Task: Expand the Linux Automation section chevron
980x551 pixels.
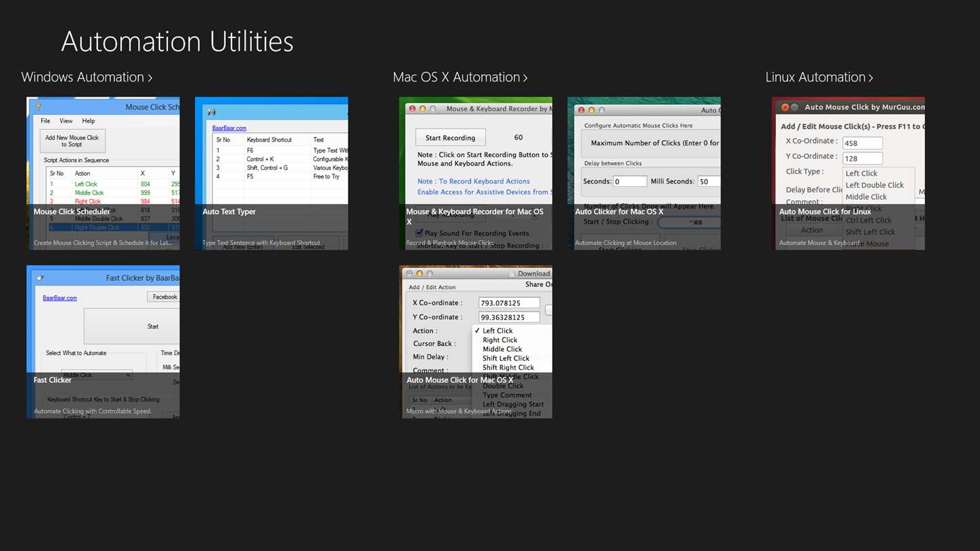Action: click(870, 78)
